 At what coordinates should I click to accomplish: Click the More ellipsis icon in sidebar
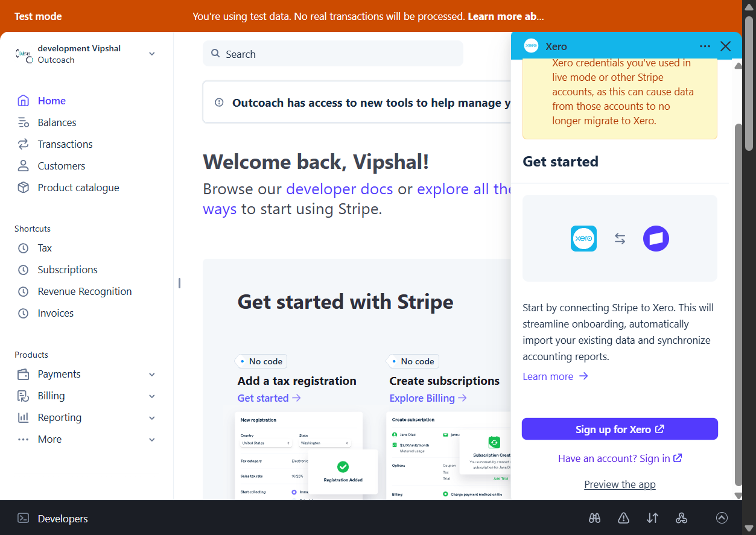(x=23, y=439)
